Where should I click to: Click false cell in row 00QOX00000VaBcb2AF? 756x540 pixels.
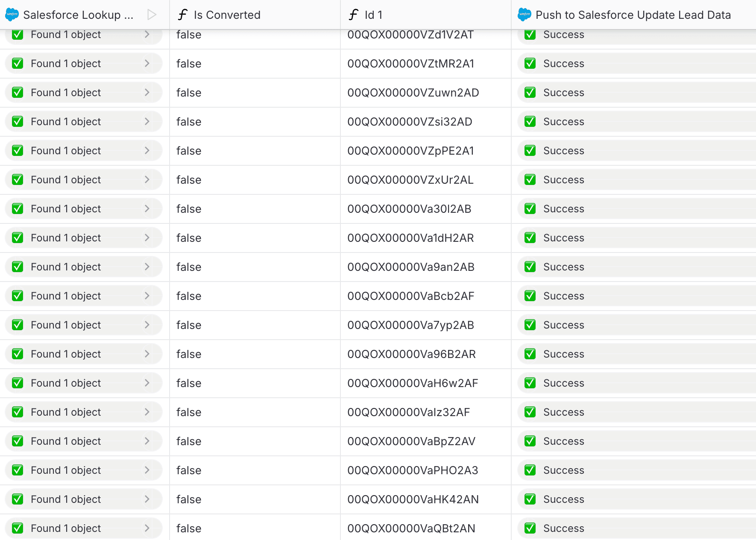coord(255,296)
